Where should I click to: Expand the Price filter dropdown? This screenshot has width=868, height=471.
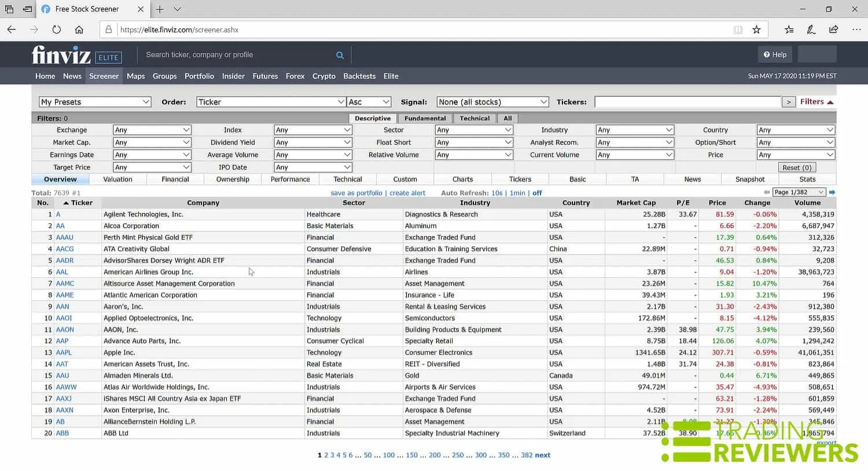tap(796, 155)
